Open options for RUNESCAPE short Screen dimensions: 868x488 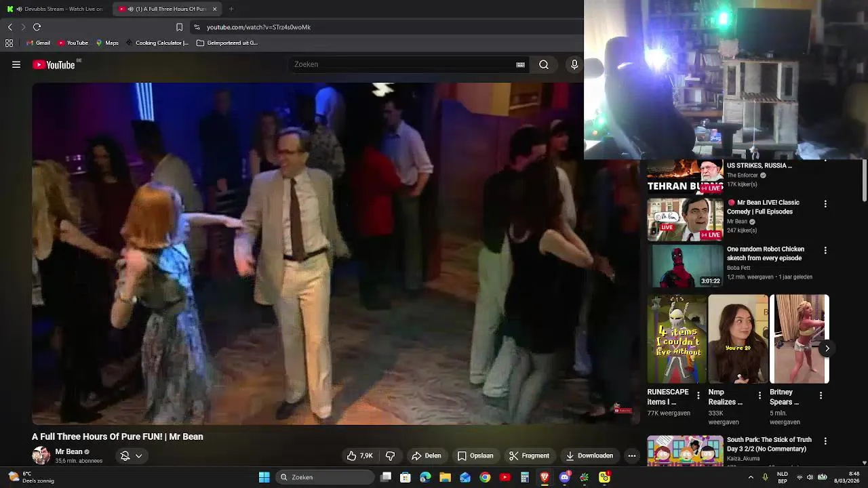698,395
